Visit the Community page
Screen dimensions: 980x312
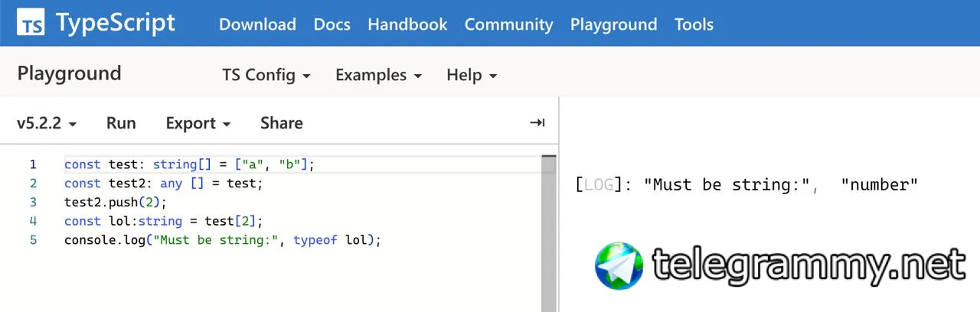tap(508, 24)
